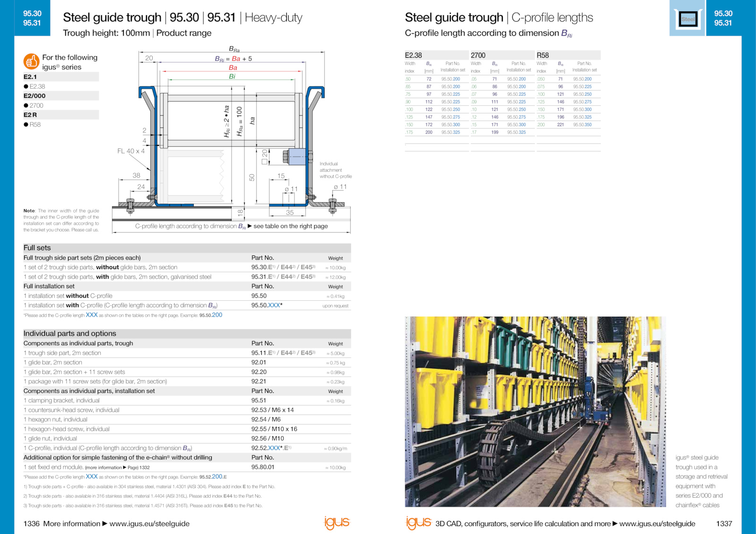Click the green 'Bi' dimension label in drawing

click(232, 76)
